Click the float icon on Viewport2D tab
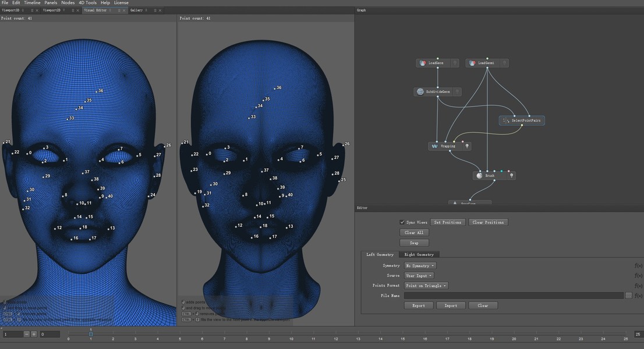 click(x=73, y=10)
